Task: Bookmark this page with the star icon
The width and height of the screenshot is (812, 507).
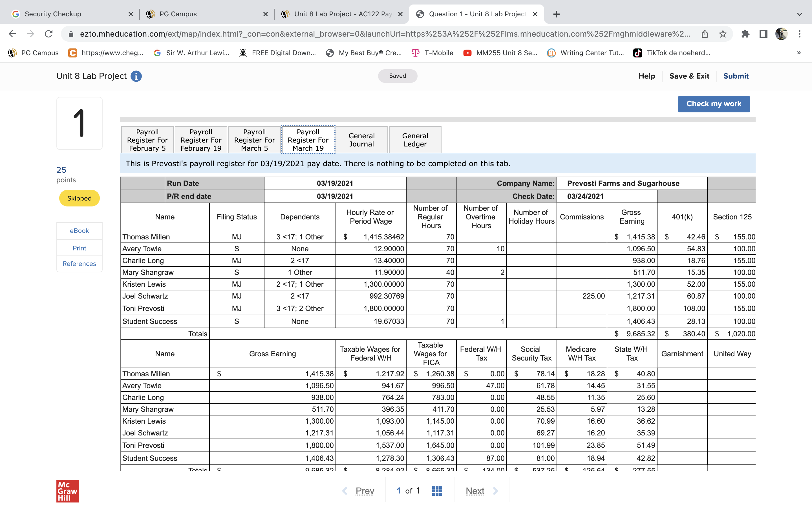Action: click(x=723, y=34)
